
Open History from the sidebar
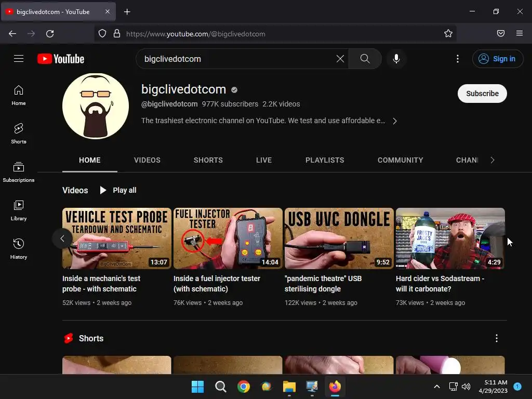click(x=19, y=249)
